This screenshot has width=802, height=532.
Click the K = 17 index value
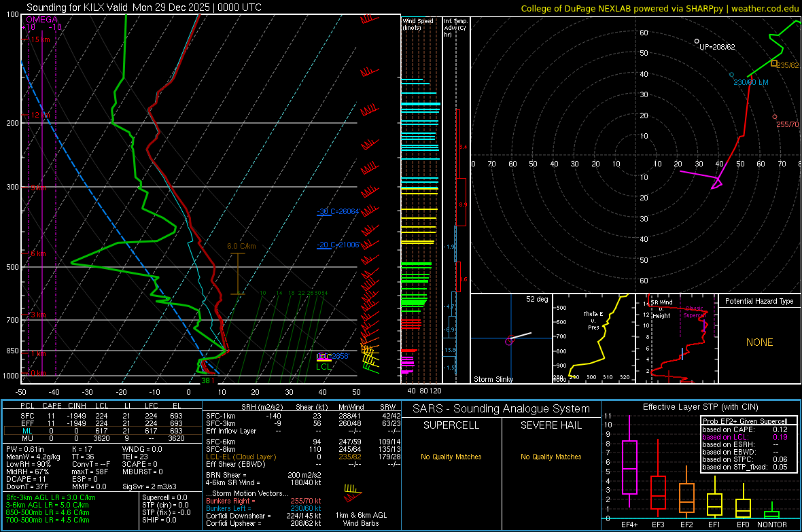tap(82, 449)
